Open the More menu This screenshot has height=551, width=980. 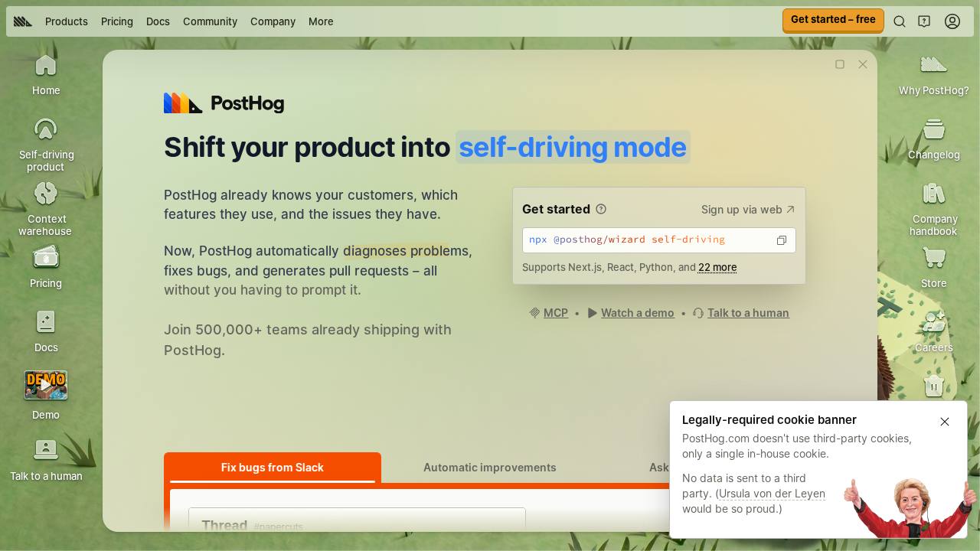[321, 21]
